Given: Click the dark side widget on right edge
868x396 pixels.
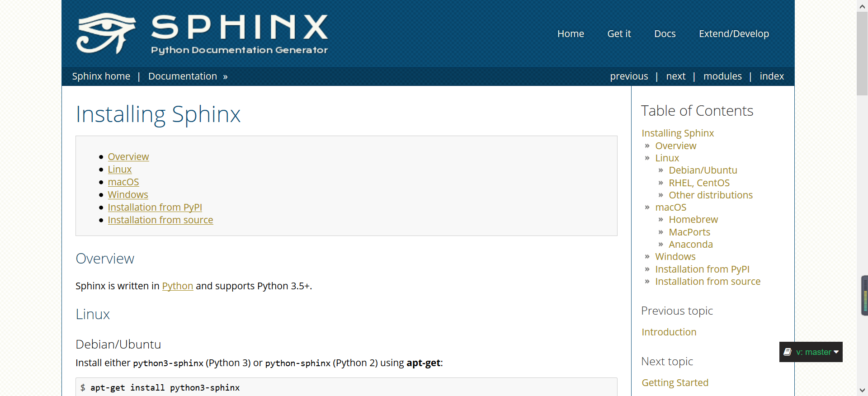Looking at the screenshot, I should coord(864,296).
